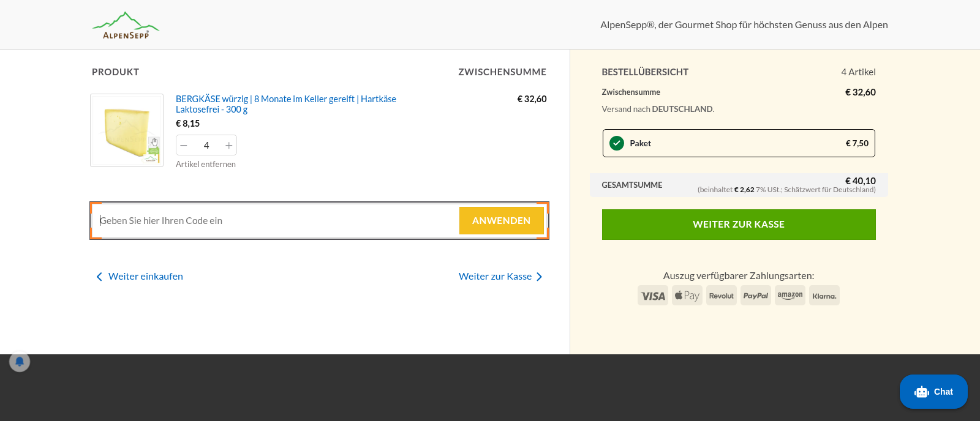Focus the coupon code input field
The width and height of the screenshot is (980, 421).
pos(276,220)
